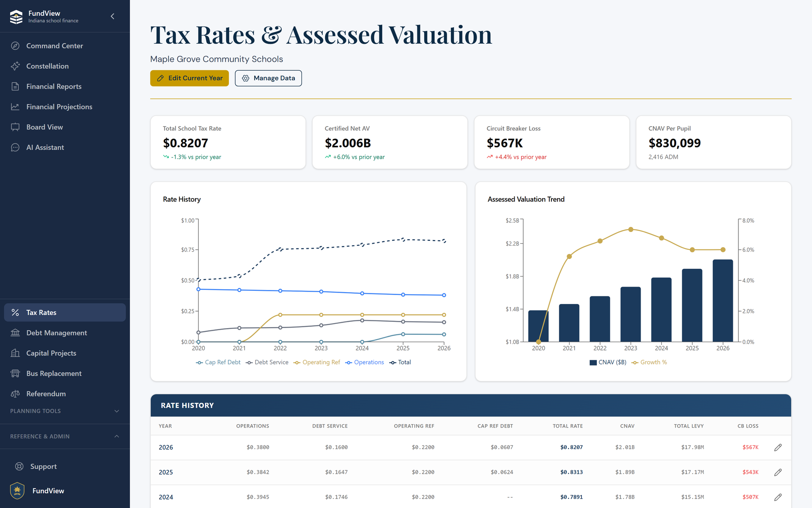Click the Bus Replacement bus icon
Screen dimensions: 812x508
tap(15, 373)
